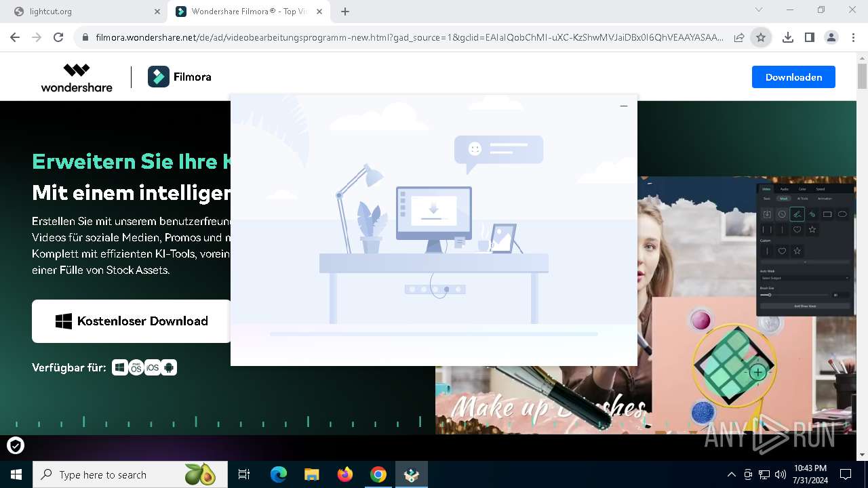Share this page from the address bar
Image resolution: width=868 pixels, height=488 pixels.
739,37
